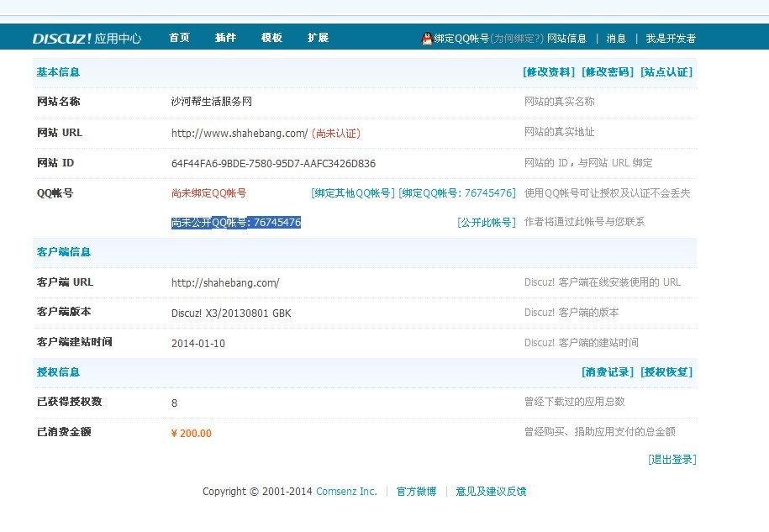Go to the 模板 section
The width and height of the screenshot is (769, 532).
[x=271, y=38]
